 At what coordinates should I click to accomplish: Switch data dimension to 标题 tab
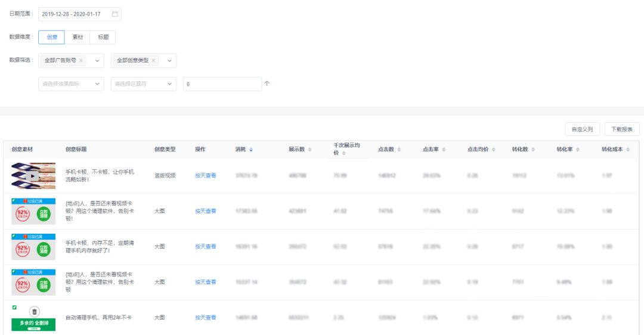(x=103, y=38)
